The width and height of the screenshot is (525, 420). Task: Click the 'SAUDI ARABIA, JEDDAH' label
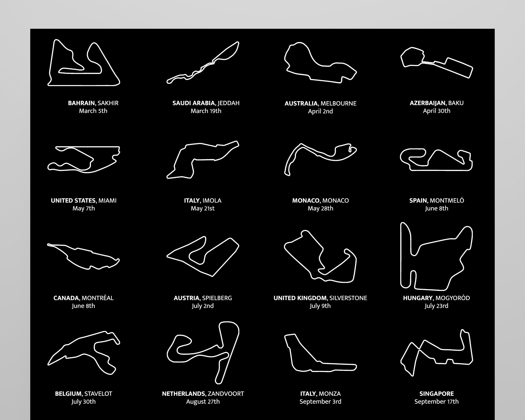pos(206,103)
